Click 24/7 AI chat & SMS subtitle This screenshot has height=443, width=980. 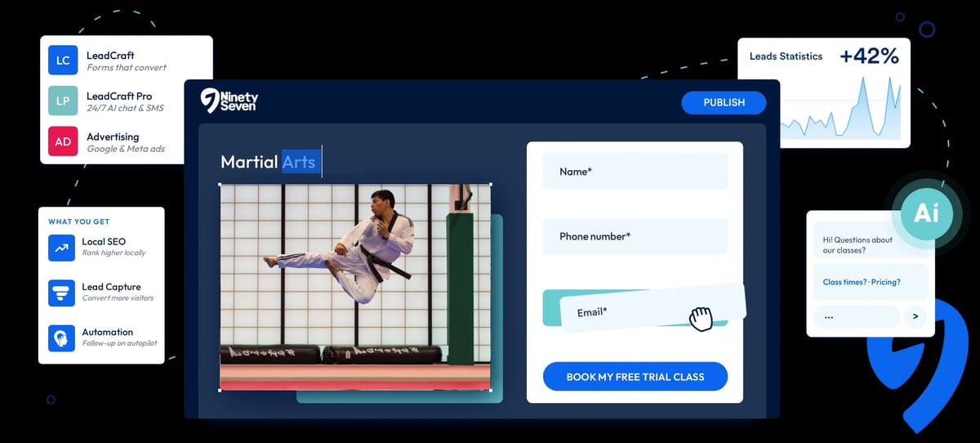(x=126, y=109)
